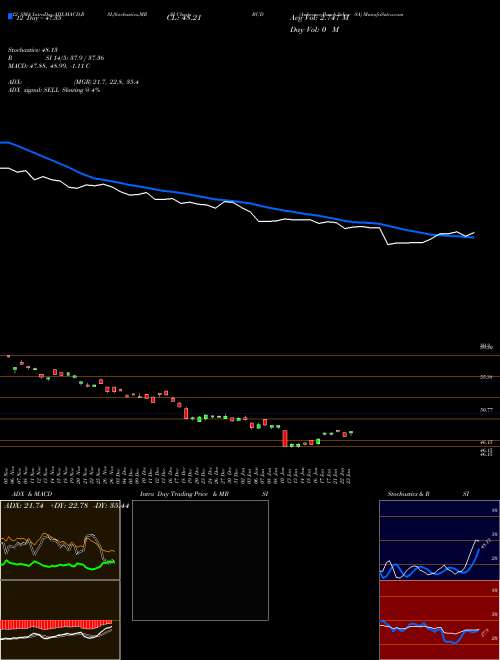Click the 50.77 price axis label
Image resolution: width=500 pixels, height=660 pixels.
tap(487, 409)
